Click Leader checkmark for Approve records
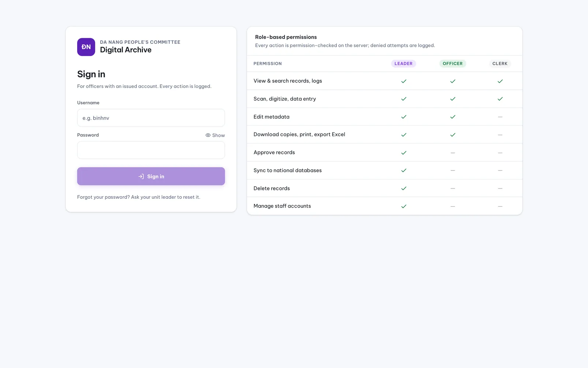This screenshot has width=588, height=368. [404, 153]
